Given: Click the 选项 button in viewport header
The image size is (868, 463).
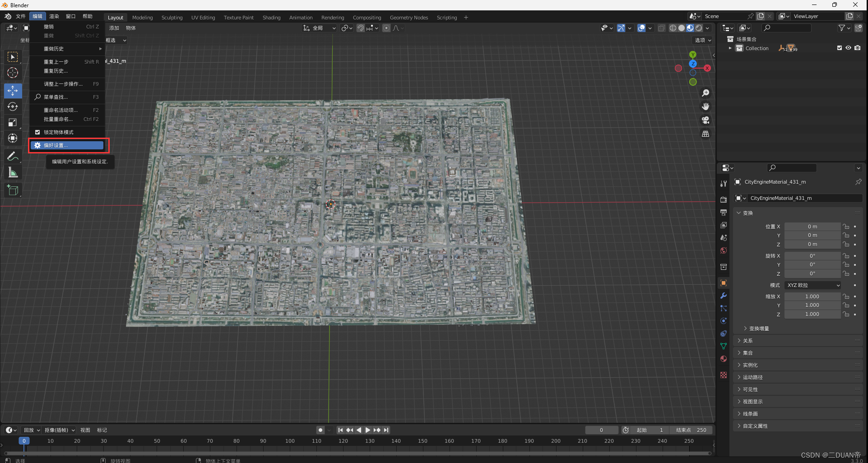Looking at the screenshot, I should coord(702,40).
